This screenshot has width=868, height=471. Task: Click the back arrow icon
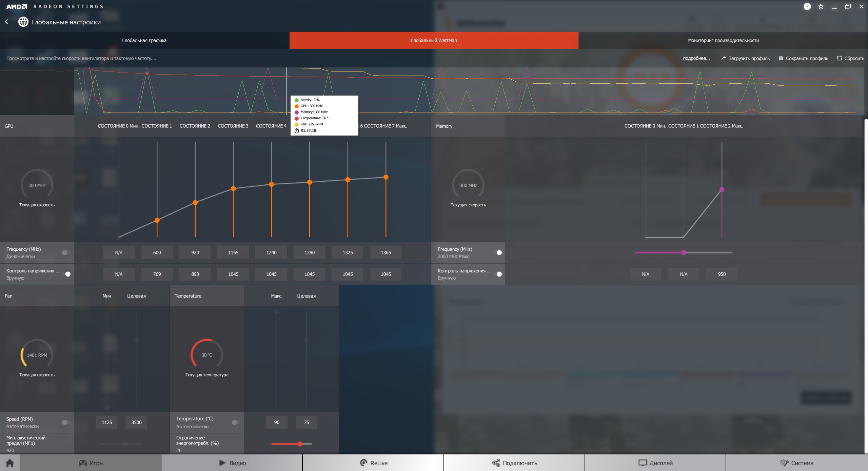pos(6,22)
